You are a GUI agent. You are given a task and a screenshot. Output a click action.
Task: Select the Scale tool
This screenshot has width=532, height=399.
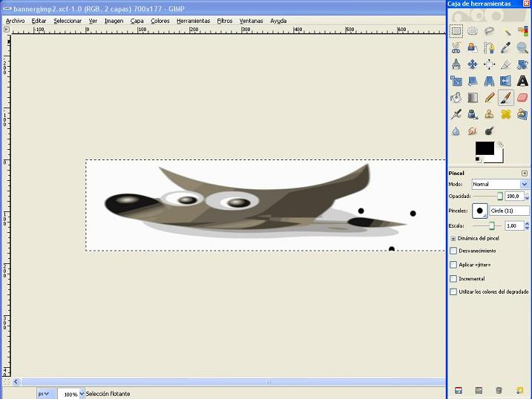tap(456, 81)
